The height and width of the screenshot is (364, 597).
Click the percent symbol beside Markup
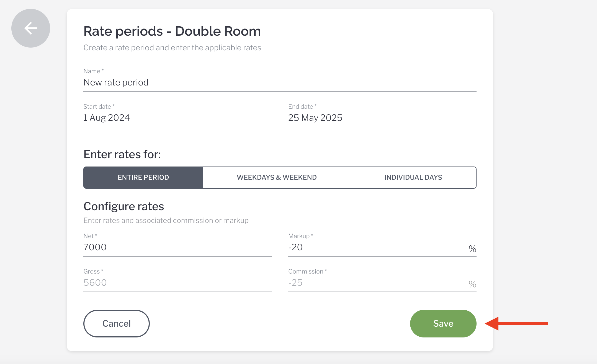472,249
